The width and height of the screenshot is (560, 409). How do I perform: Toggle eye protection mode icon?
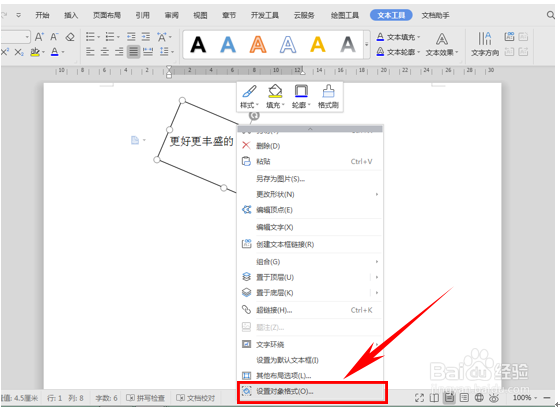(x=494, y=398)
